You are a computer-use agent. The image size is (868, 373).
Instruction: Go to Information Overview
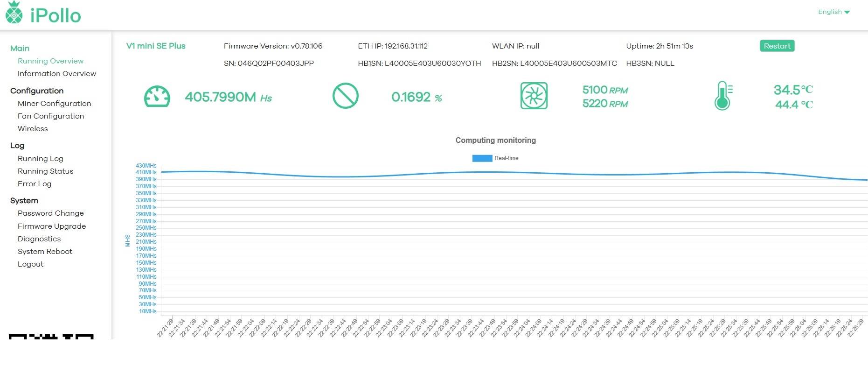coord(57,74)
